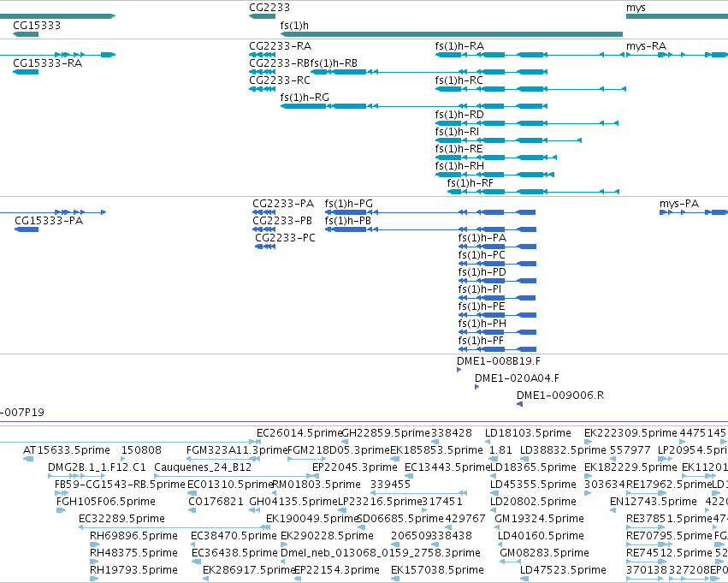Click the DME1-020A04.F marker label
Screen dimensions: 728x583
pos(518,378)
